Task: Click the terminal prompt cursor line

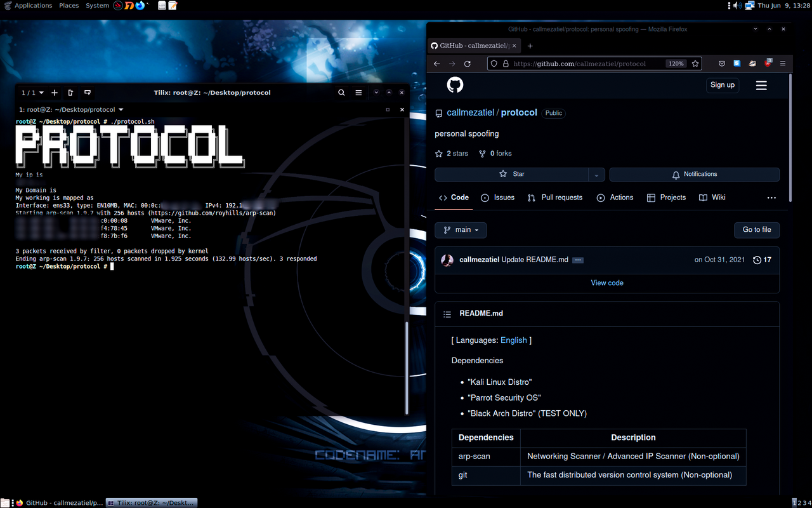Action: [x=64, y=267]
